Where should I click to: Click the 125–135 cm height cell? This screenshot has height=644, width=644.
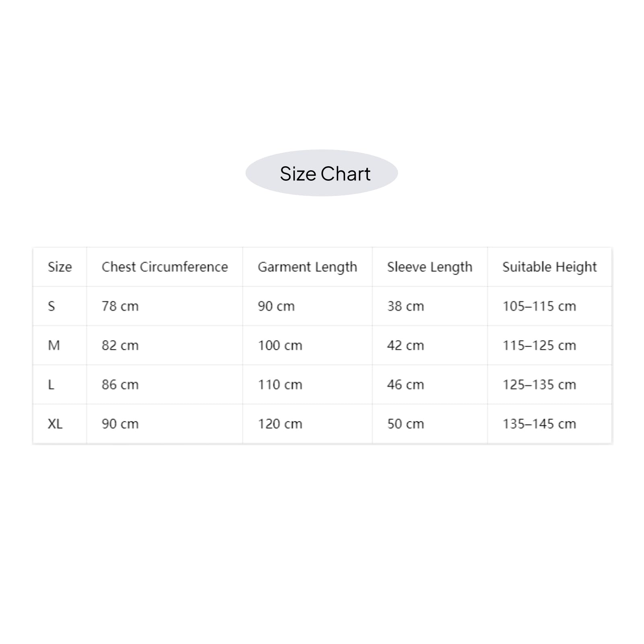pyautogui.click(x=549, y=384)
